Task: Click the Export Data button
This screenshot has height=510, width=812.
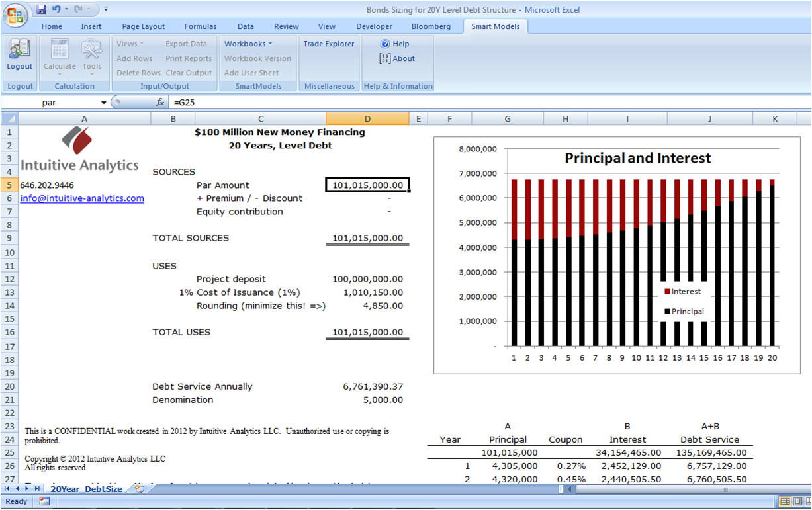Action: point(187,44)
